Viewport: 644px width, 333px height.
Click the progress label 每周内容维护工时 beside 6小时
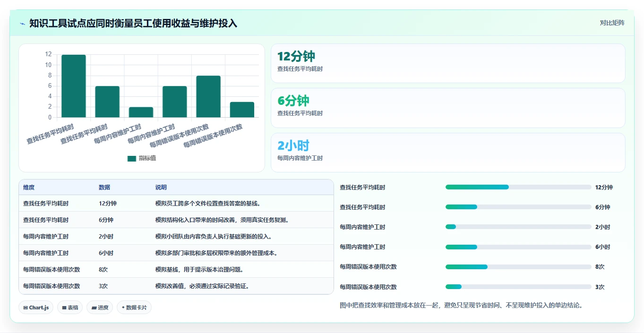click(362, 247)
